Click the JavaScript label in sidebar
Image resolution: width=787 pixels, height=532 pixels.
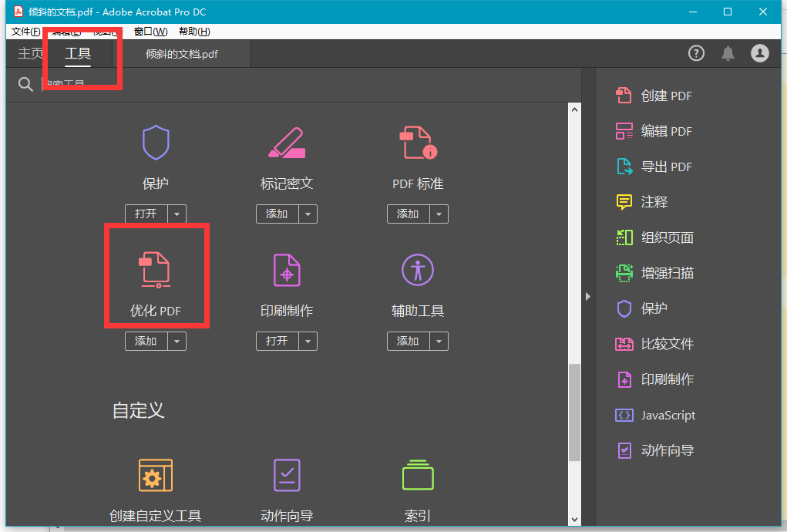668,415
